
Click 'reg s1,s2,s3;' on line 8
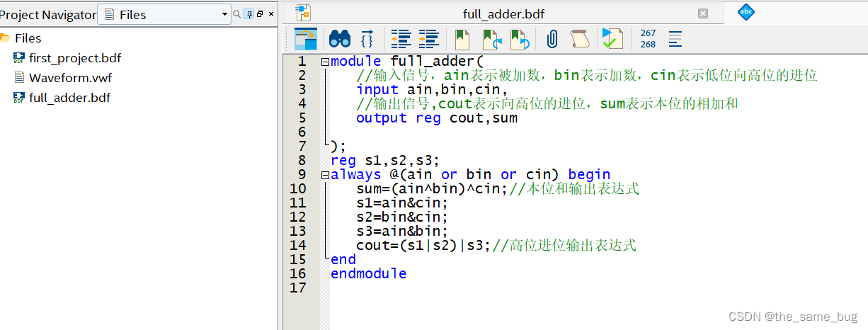385,161
